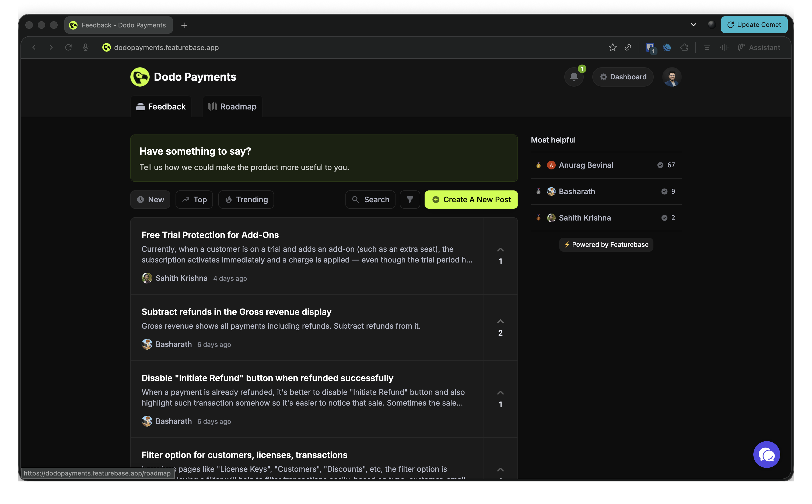This screenshot has width=812, height=504.
Task: Switch to the Feedback tab
Action: 161,106
